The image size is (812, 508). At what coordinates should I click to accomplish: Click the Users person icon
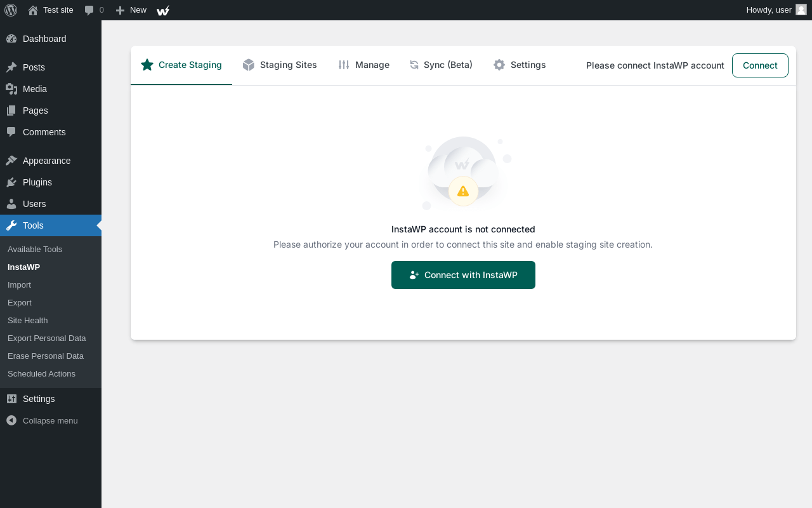11,204
